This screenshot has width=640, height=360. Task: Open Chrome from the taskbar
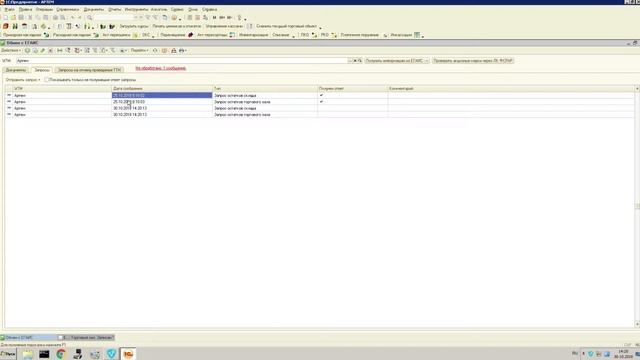tap(61, 354)
